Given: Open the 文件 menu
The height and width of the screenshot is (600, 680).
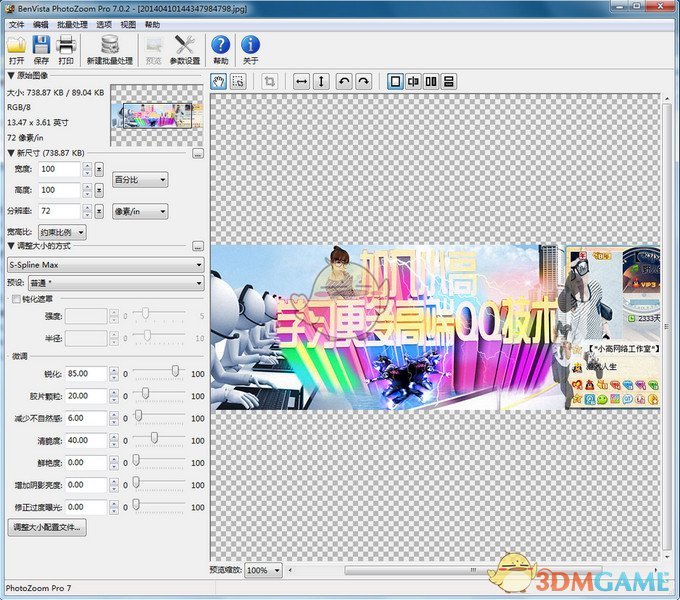Looking at the screenshot, I should [x=16, y=25].
